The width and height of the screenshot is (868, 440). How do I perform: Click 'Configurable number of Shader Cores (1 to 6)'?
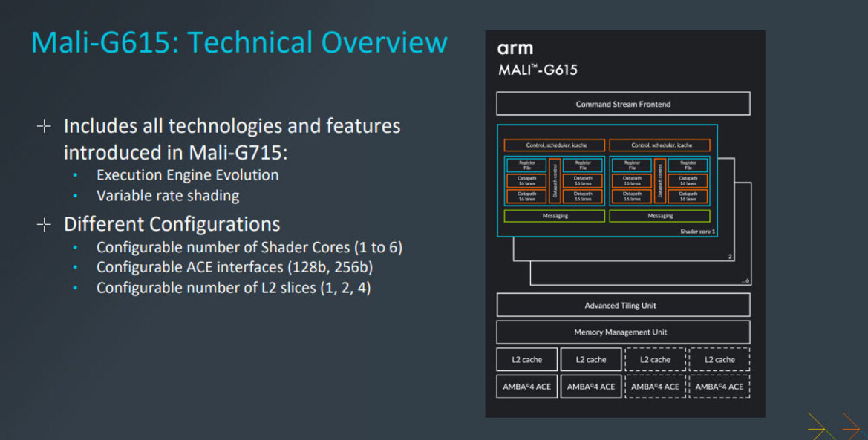tap(249, 247)
